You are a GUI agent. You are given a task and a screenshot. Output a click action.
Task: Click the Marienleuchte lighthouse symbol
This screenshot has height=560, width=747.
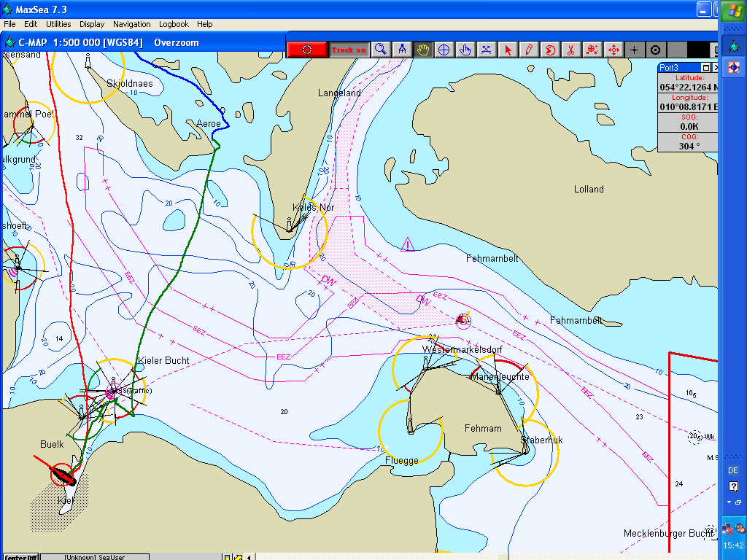coord(498,387)
